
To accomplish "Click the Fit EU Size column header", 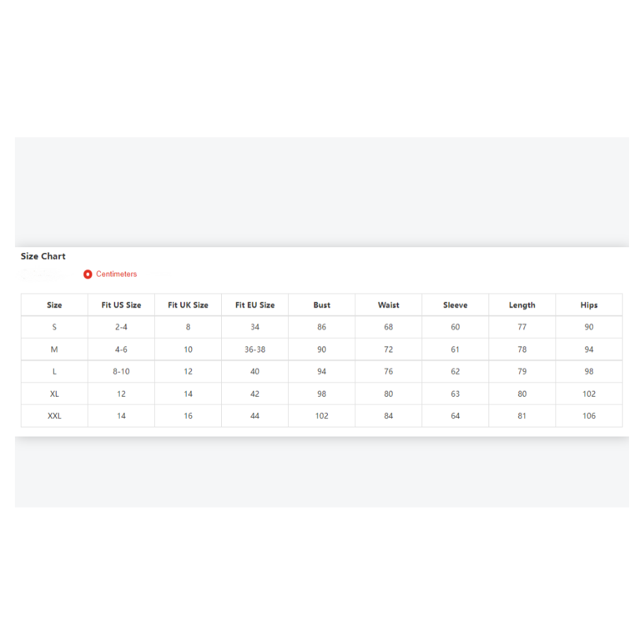I will (255, 305).
